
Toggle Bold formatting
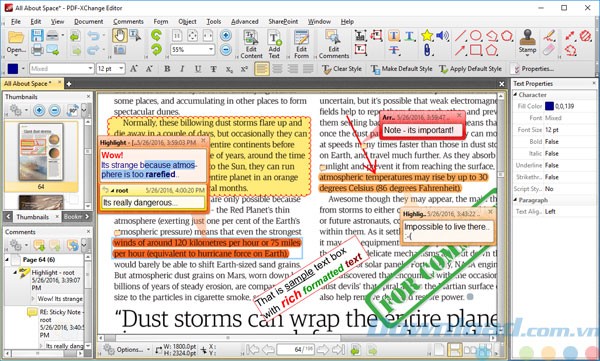point(167,69)
